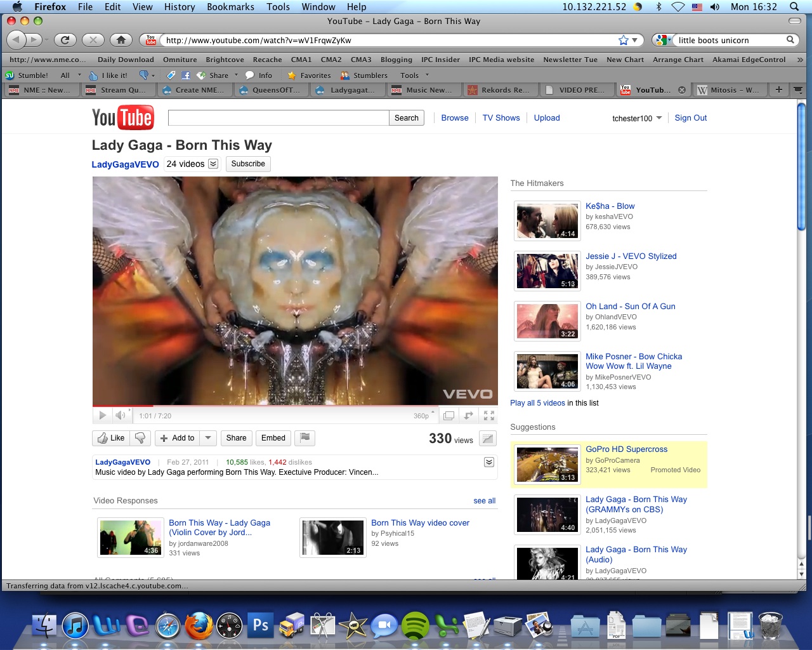Open the video statistics graph

pyautogui.click(x=488, y=438)
